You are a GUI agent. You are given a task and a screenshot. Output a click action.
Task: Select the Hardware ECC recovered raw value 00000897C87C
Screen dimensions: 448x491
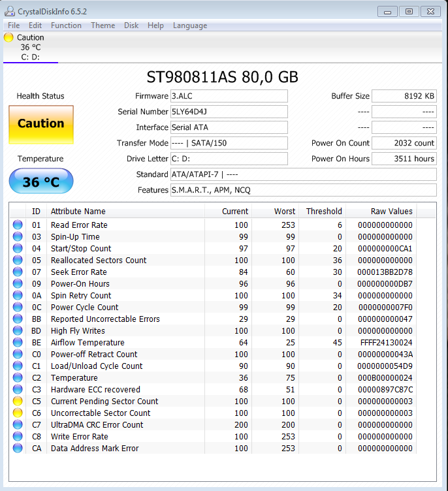click(385, 389)
